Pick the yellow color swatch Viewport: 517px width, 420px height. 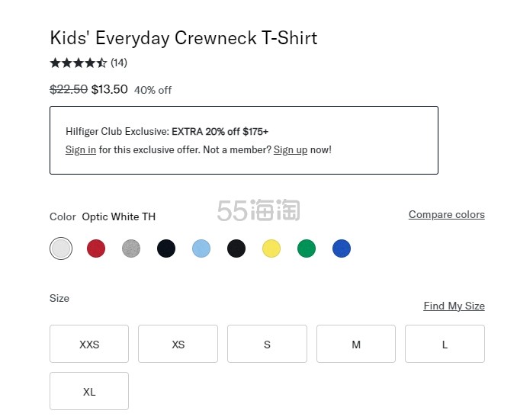click(271, 248)
